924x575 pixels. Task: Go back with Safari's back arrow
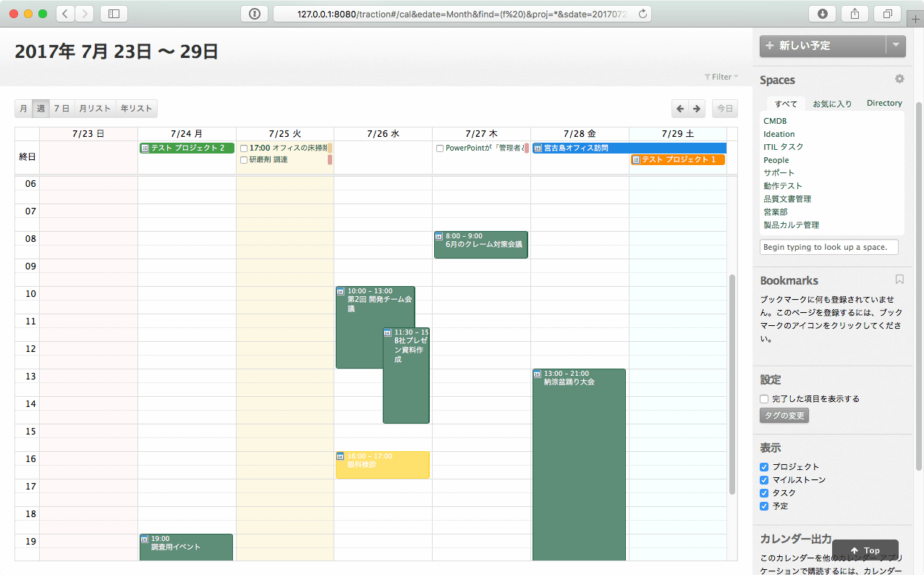tap(65, 14)
